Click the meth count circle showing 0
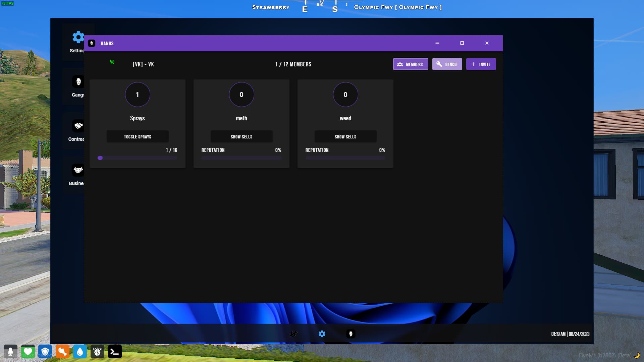The width and height of the screenshot is (644, 362). [x=241, y=95]
